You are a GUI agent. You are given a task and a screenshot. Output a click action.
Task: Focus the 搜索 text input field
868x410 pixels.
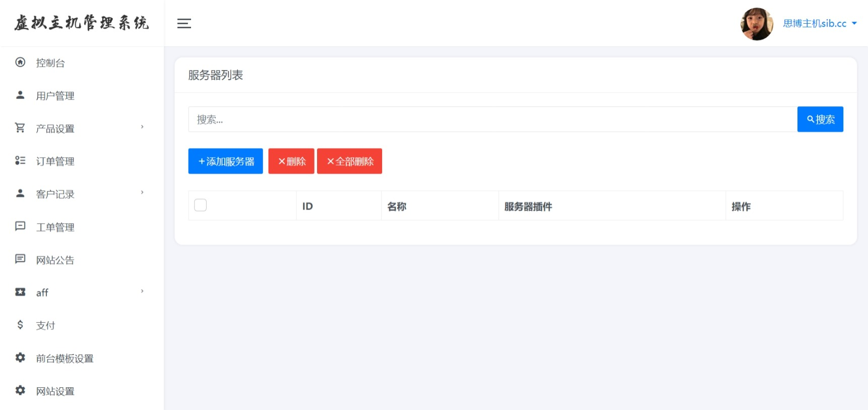[492, 119]
